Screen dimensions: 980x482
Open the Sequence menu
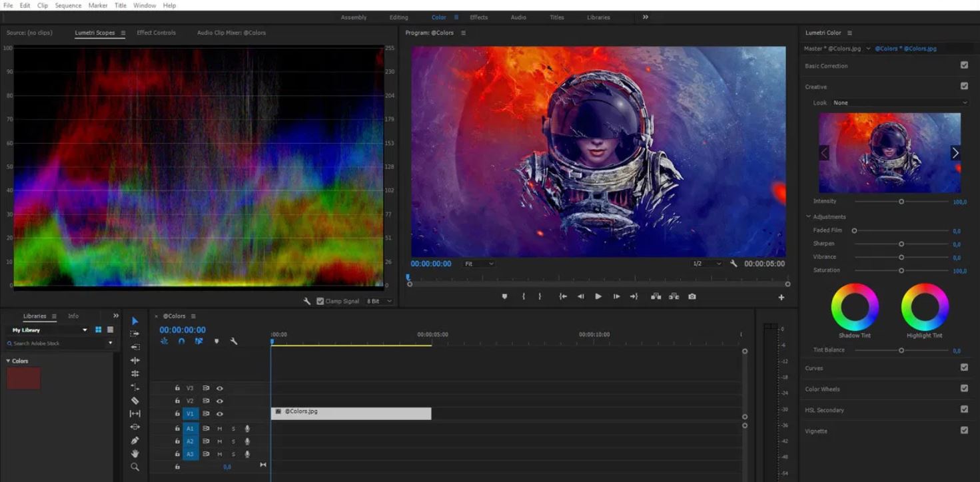(x=68, y=5)
